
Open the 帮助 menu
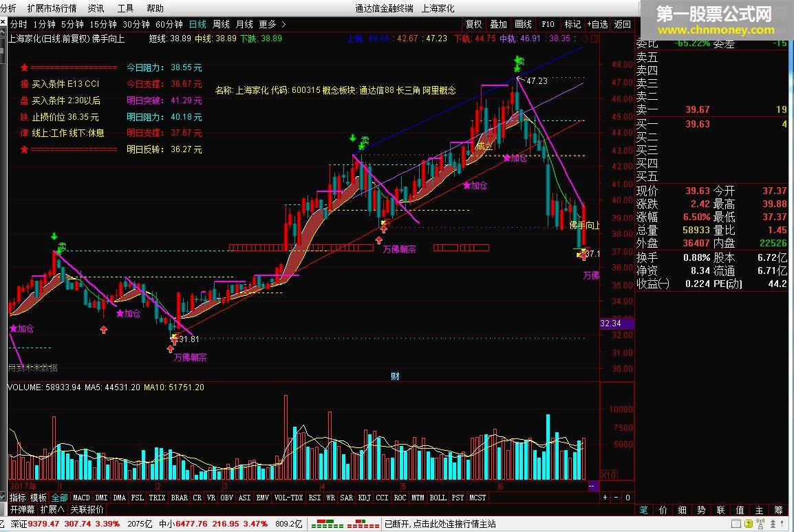155,8
